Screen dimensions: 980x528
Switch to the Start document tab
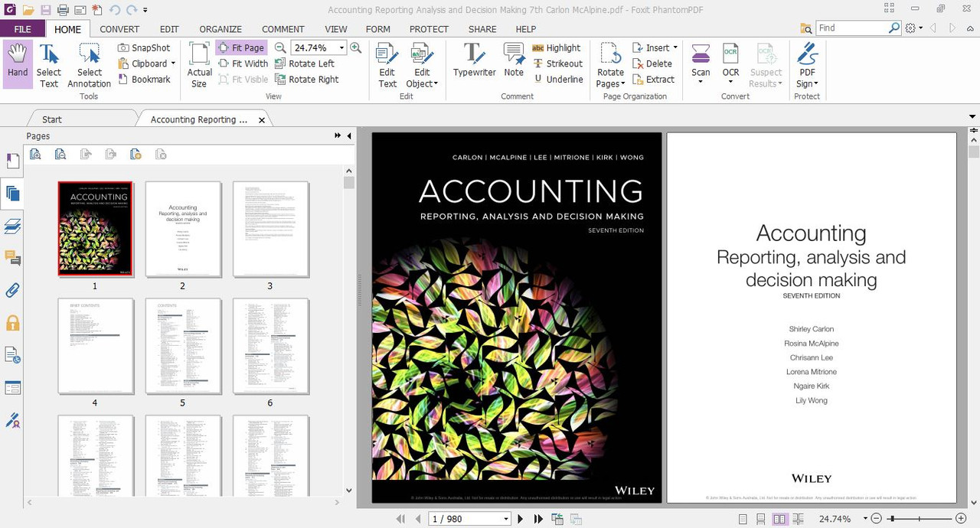52,119
